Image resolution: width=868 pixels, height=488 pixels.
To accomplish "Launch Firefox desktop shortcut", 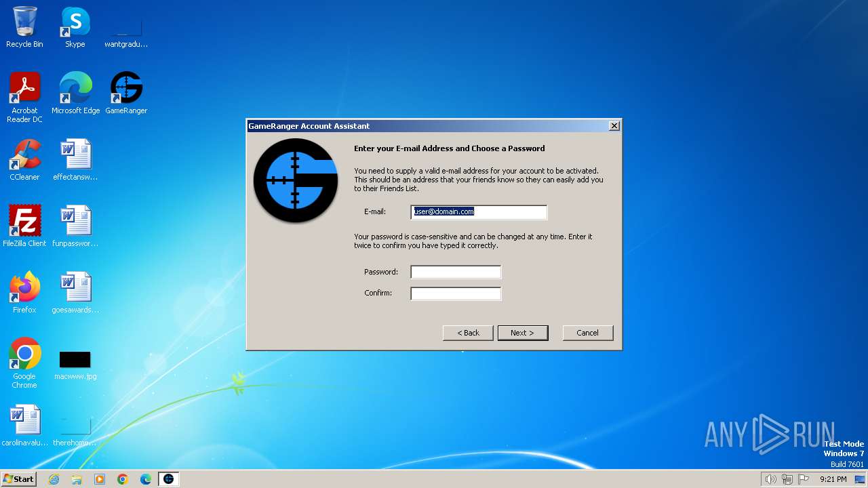I will [24, 293].
